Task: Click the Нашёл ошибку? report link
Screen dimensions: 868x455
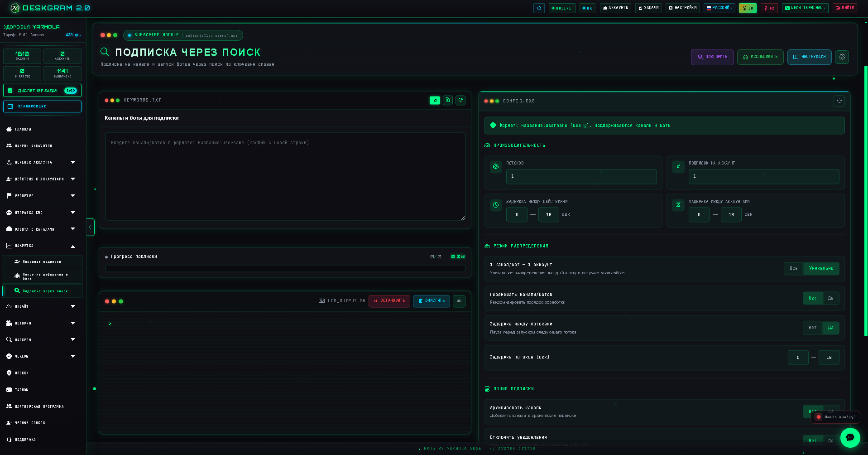Action: pyautogui.click(x=835, y=417)
